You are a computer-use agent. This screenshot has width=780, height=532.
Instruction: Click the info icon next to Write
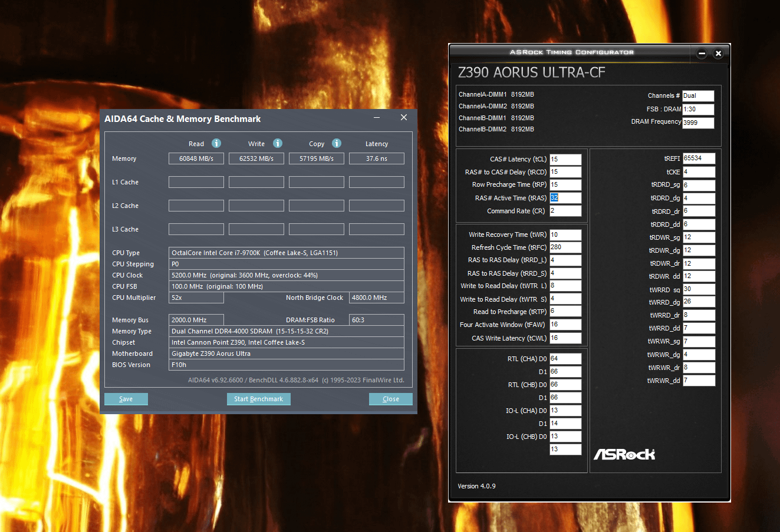tap(278, 143)
